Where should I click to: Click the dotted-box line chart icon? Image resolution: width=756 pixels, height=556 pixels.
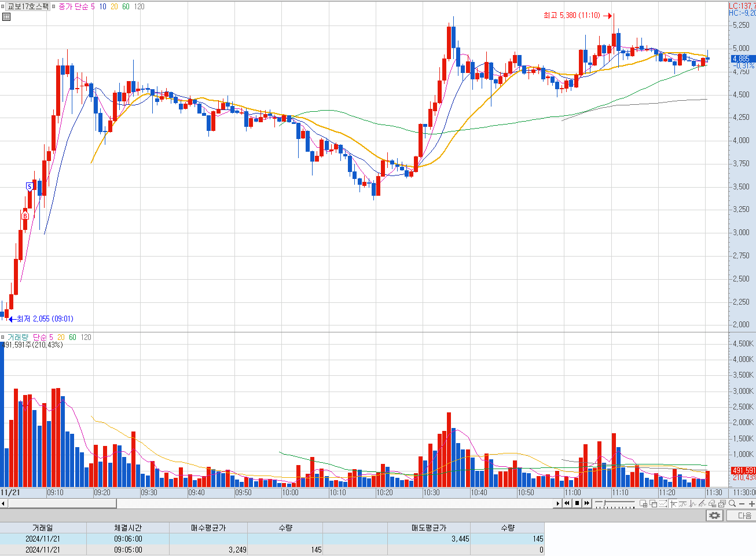point(663,504)
